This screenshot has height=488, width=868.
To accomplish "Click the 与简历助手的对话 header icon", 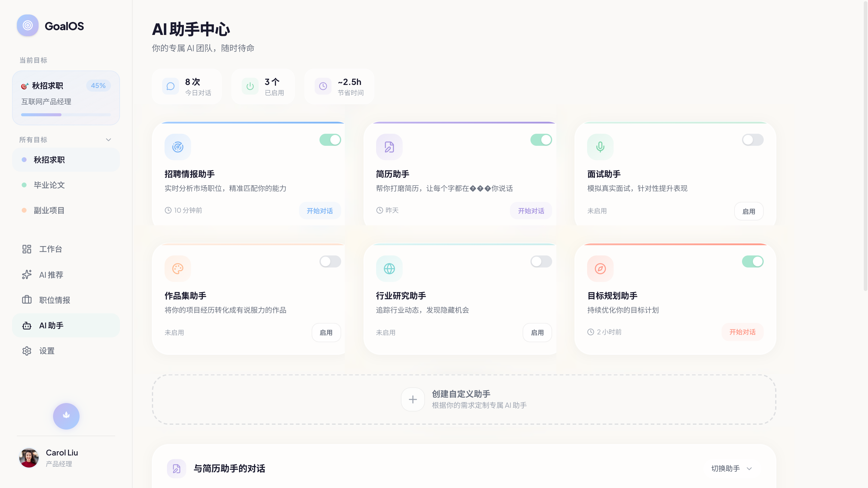I will click(177, 468).
